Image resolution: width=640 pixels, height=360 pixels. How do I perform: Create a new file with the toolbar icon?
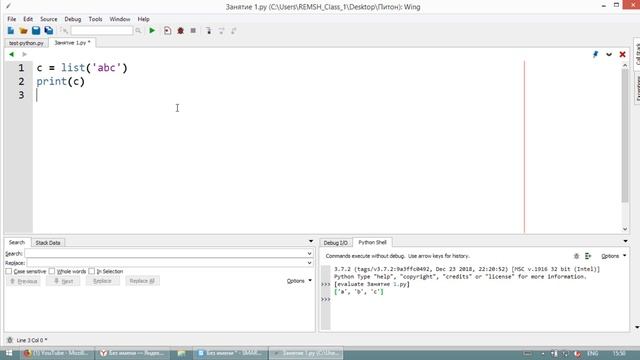pos(11,31)
